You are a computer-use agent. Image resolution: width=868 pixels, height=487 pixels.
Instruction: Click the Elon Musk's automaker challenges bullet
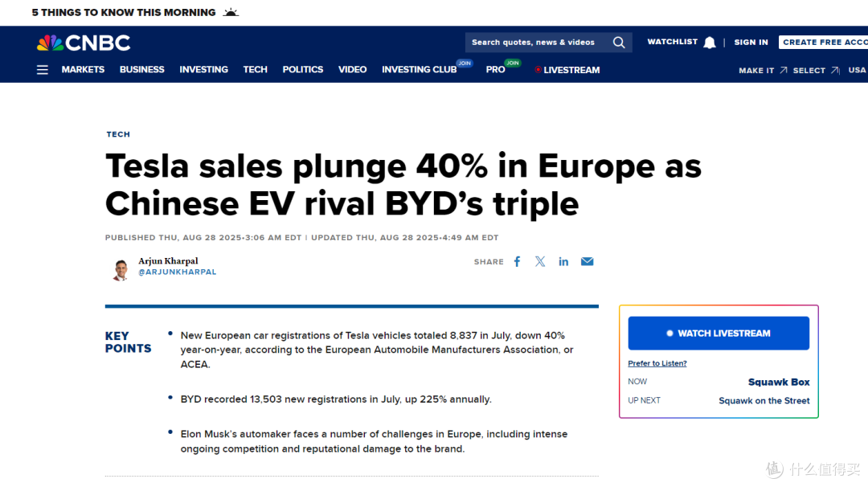tap(374, 442)
